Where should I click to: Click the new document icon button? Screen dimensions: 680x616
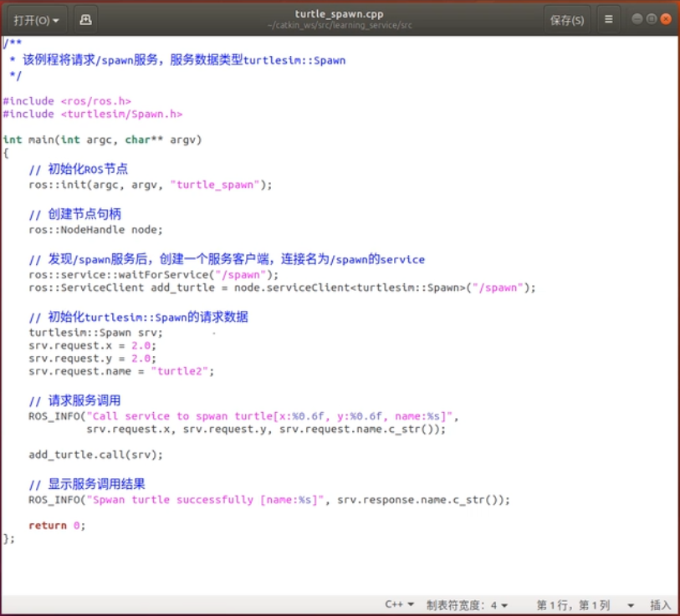tap(85, 20)
